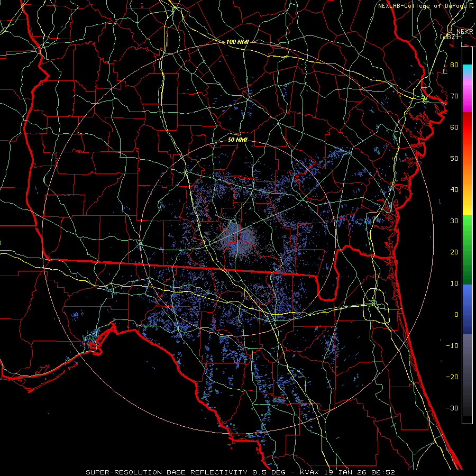The width and height of the screenshot is (476, 476).
Task: Select the 0 value on the dBZ scale
Action: [456, 315]
